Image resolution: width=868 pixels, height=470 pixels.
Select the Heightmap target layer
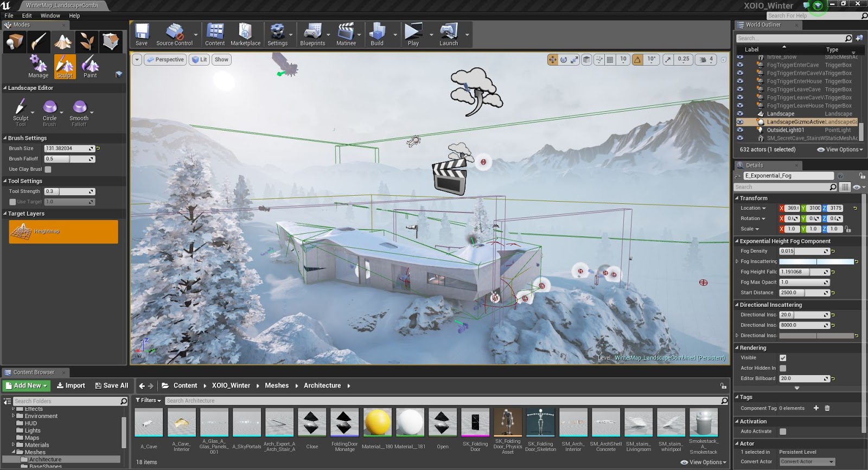click(x=63, y=231)
